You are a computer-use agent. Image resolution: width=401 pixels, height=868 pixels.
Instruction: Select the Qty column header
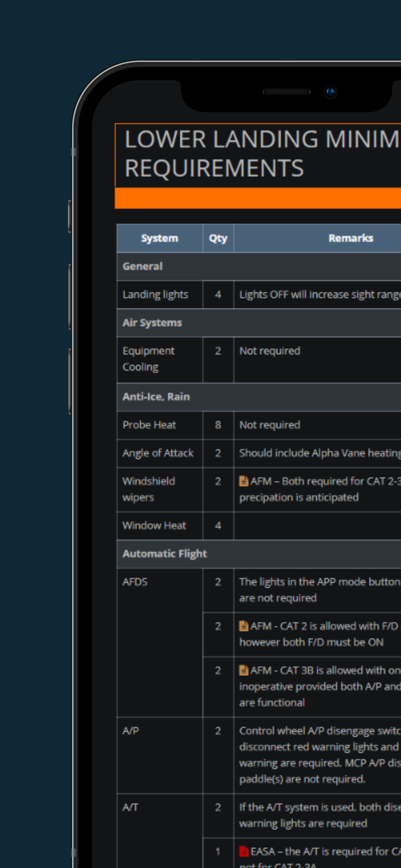[218, 238]
